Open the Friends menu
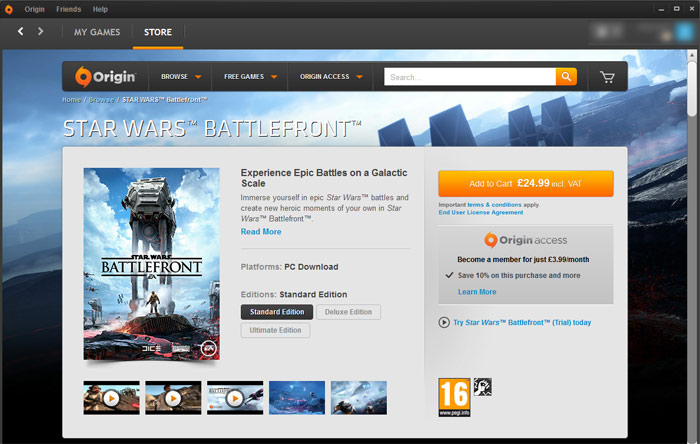 point(69,9)
